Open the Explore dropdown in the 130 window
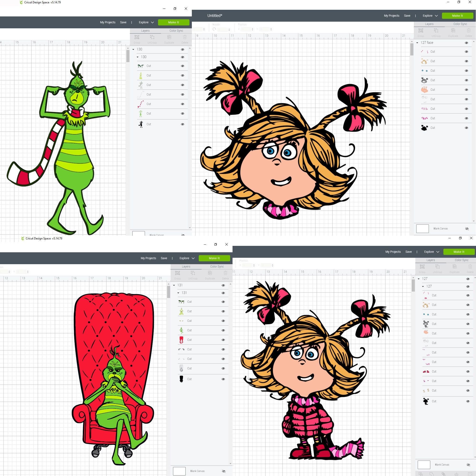The height and width of the screenshot is (476, 476). click(146, 22)
